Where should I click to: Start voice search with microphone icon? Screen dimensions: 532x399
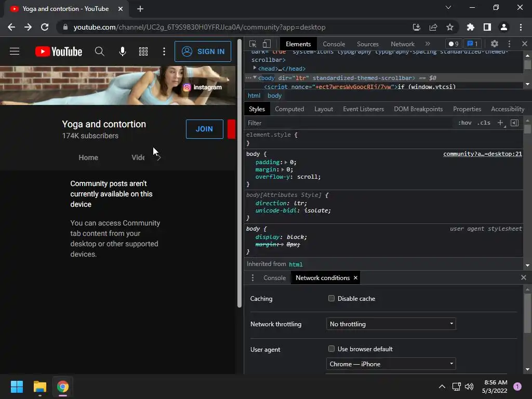[x=123, y=51]
